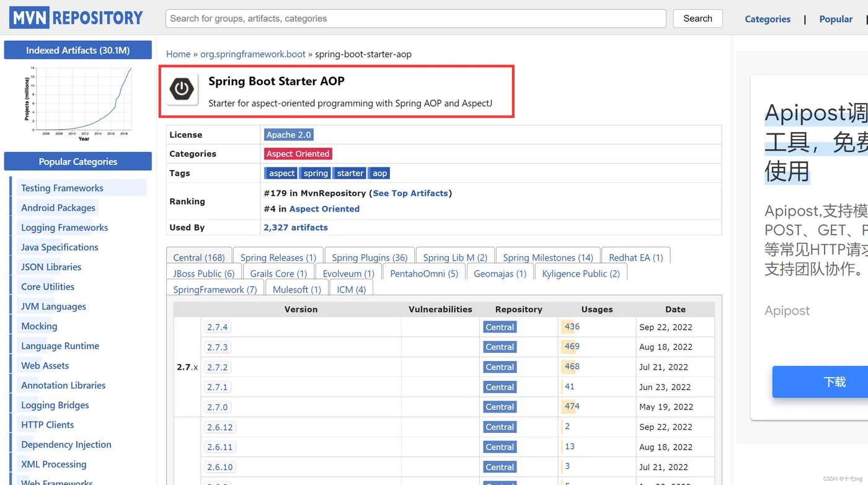Open version 2.6.11
The image size is (868, 485).
click(x=220, y=447)
